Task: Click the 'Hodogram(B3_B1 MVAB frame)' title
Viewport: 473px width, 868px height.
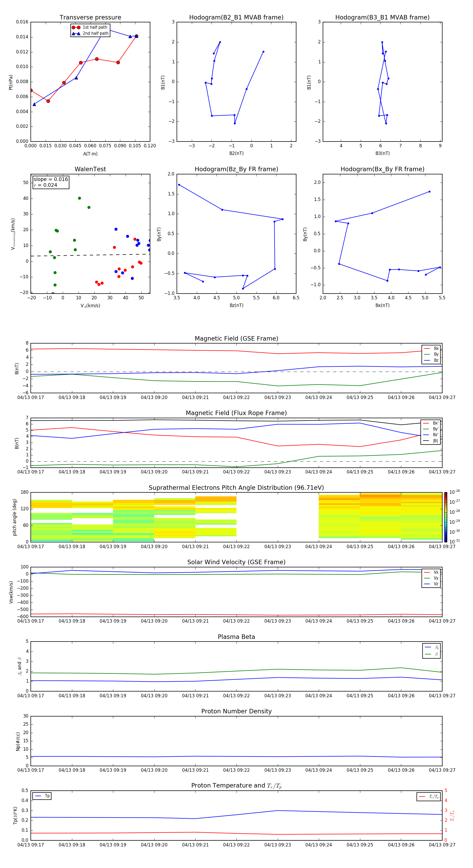Action: 382,18
